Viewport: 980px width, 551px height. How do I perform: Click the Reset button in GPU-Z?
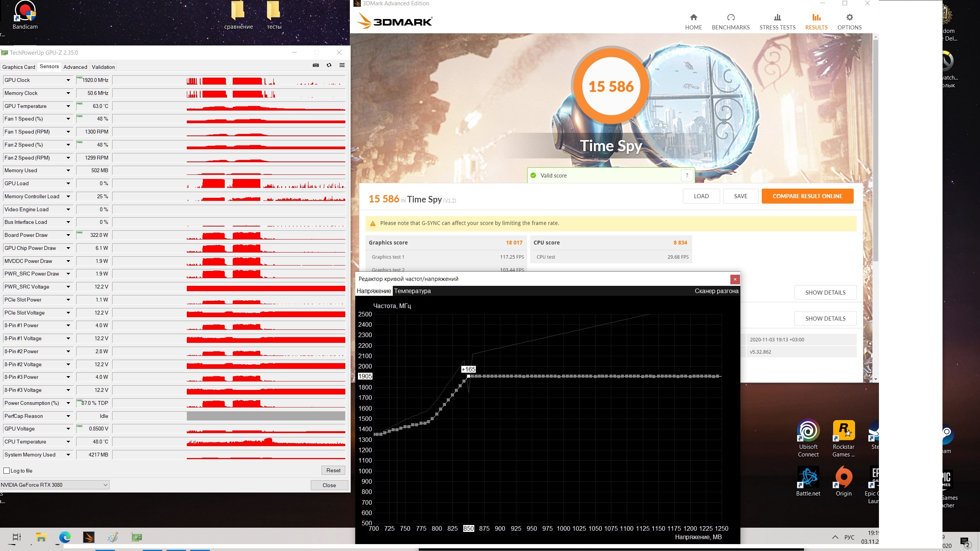(x=333, y=471)
